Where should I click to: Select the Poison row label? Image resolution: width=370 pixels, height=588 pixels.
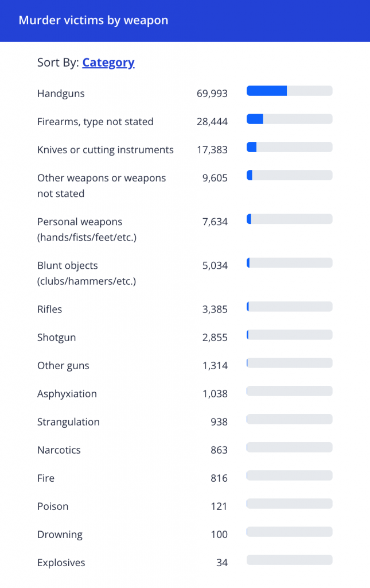coord(53,506)
